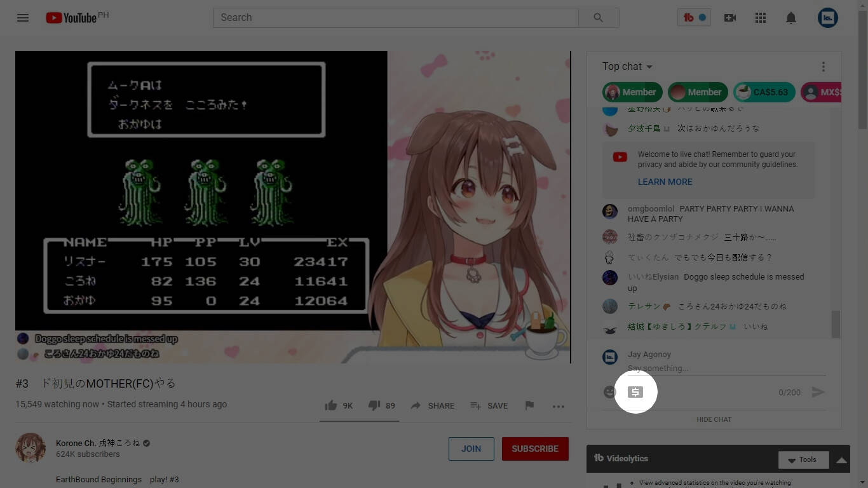The height and width of the screenshot is (488, 868).
Task: Open the emoji picker in chat
Action: tap(609, 392)
